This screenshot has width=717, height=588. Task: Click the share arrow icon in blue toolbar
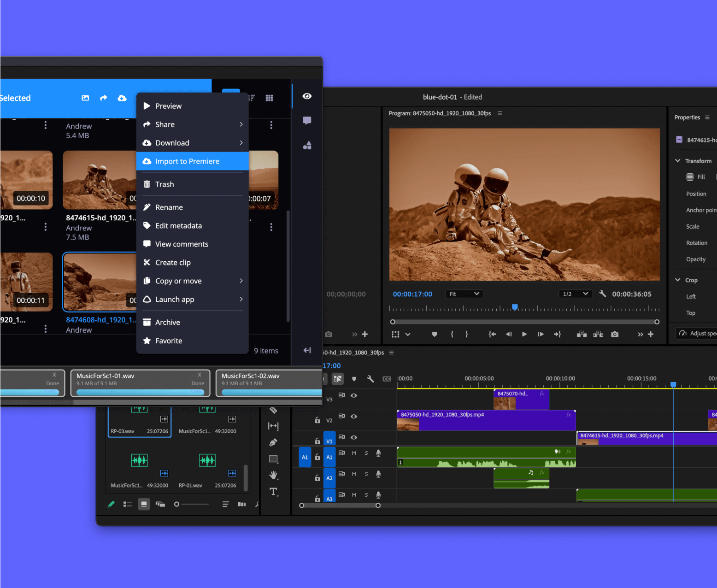(x=104, y=98)
